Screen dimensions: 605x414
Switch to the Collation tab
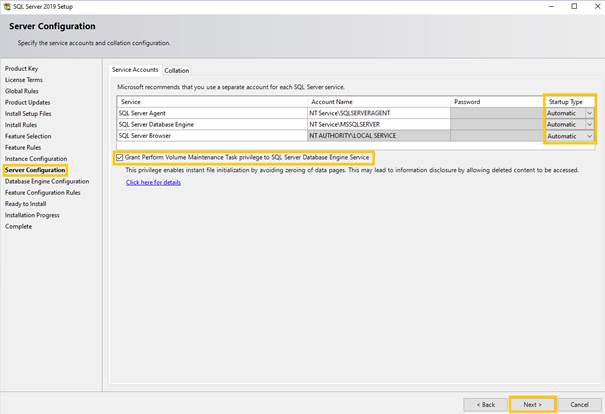(177, 70)
